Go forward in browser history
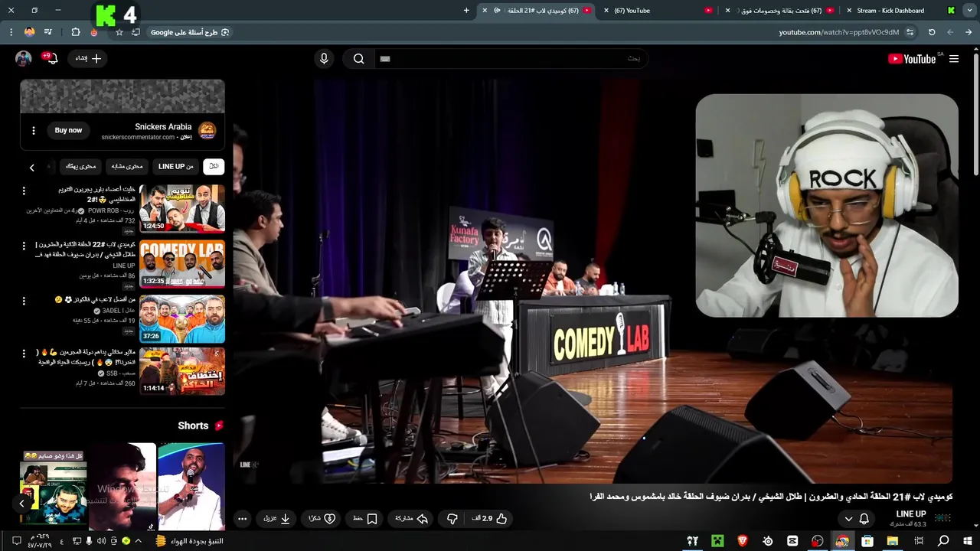Screen dimensions: 980x551 coord(950,32)
